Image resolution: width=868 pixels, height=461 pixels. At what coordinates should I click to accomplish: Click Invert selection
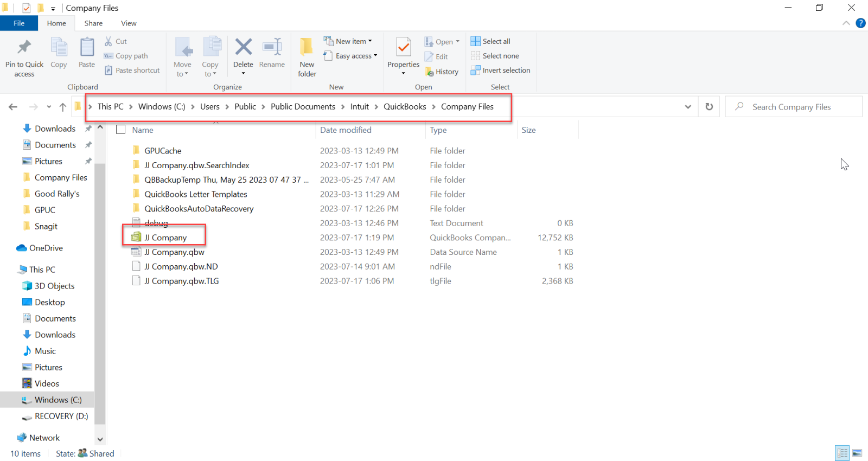pos(500,71)
